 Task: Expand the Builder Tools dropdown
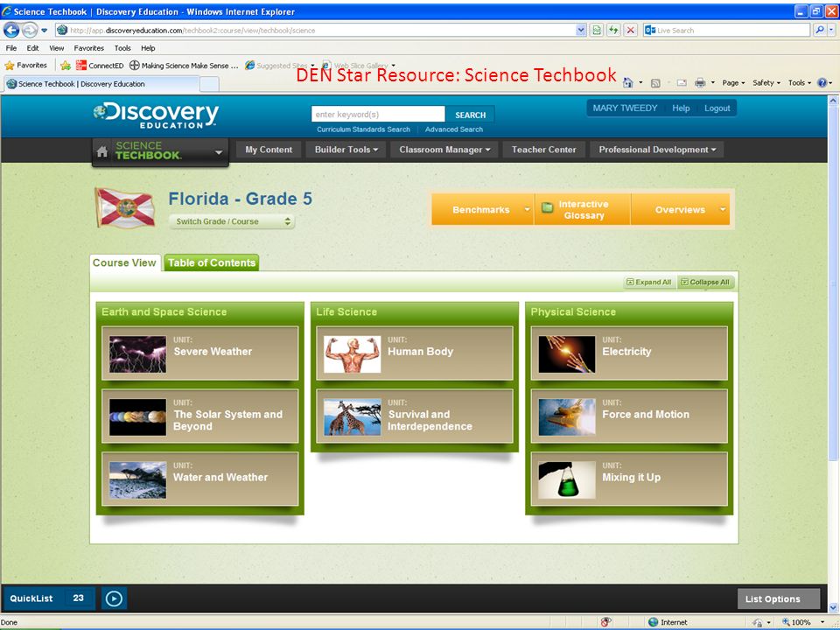(346, 150)
